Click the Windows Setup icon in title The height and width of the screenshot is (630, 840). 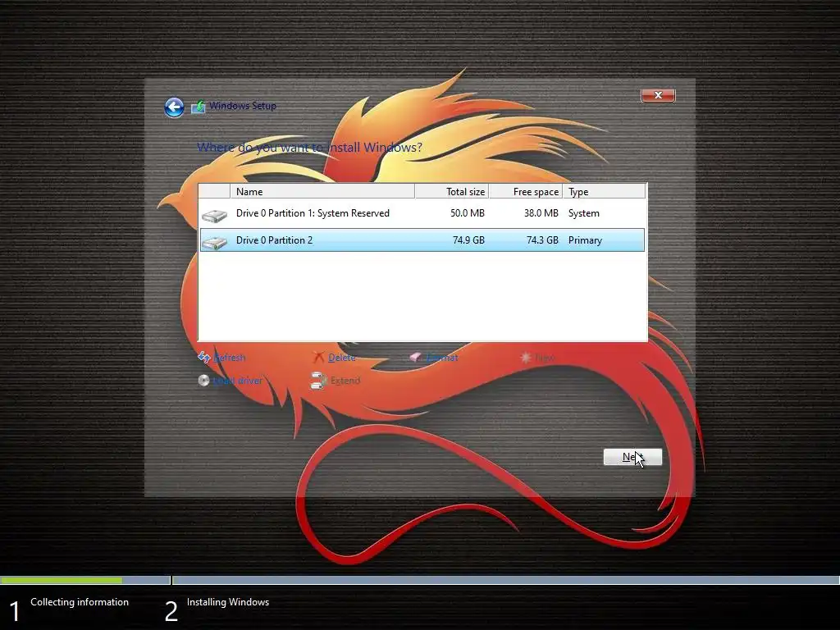pyautogui.click(x=199, y=106)
